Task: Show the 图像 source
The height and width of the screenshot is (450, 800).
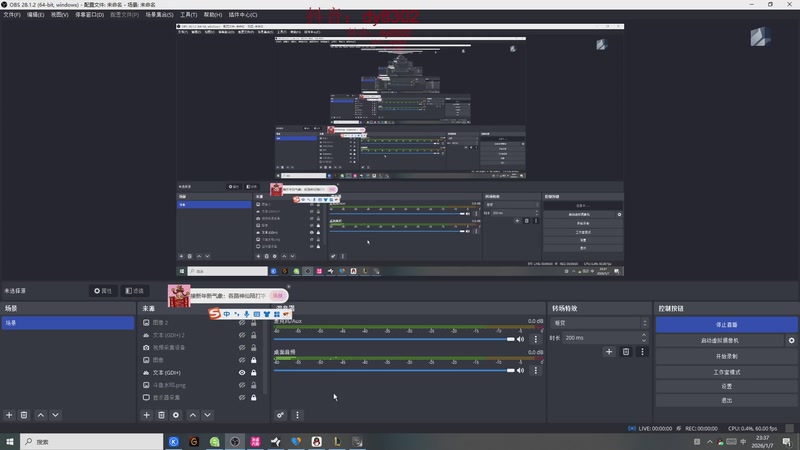Action: click(x=242, y=360)
